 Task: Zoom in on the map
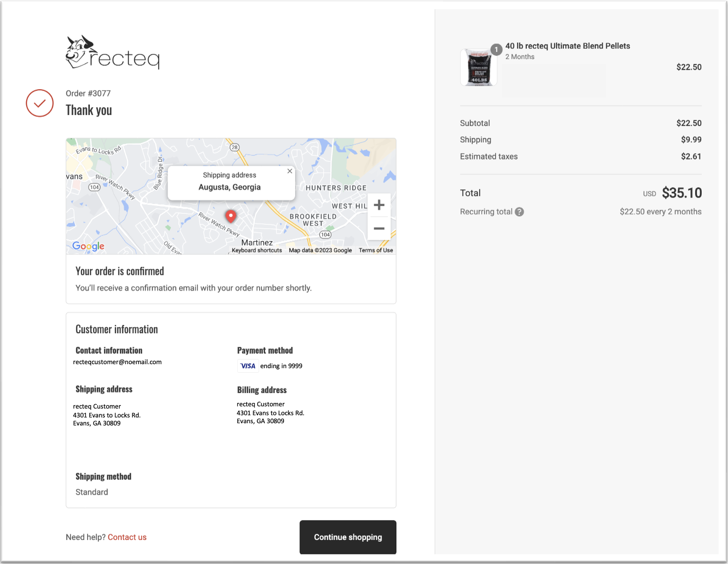point(379,205)
